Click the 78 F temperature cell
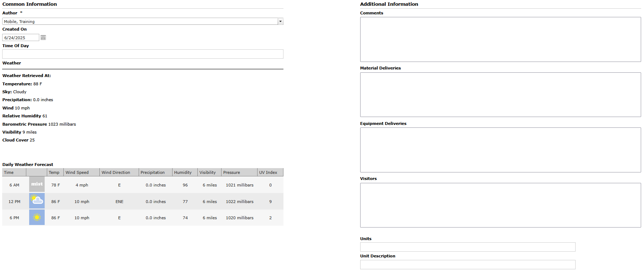Viewport: 644px width, 270px height. coord(55,185)
